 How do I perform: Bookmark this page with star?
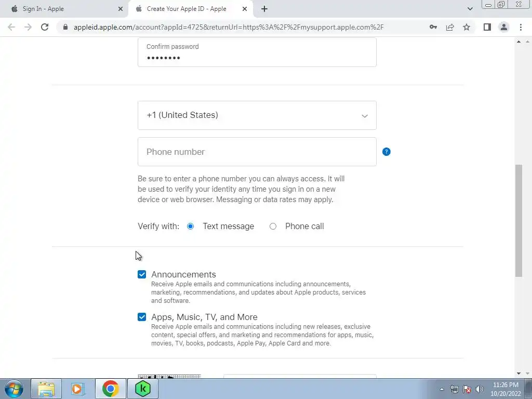pyautogui.click(x=467, y=27)
